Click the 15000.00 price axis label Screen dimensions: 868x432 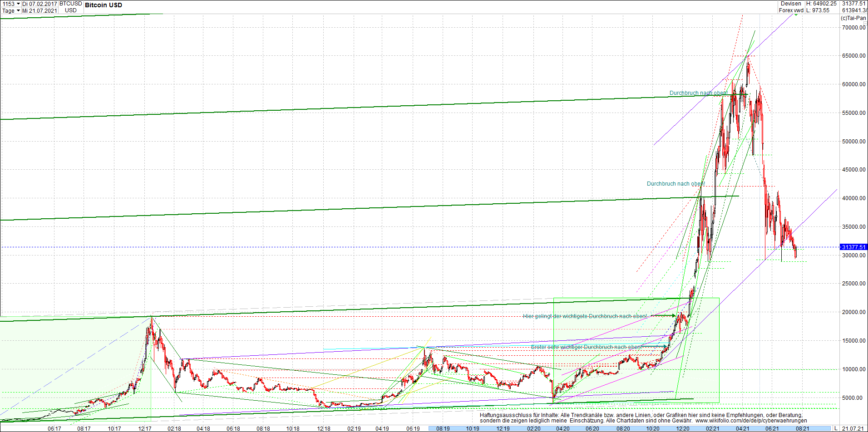[x=854, y=341]
